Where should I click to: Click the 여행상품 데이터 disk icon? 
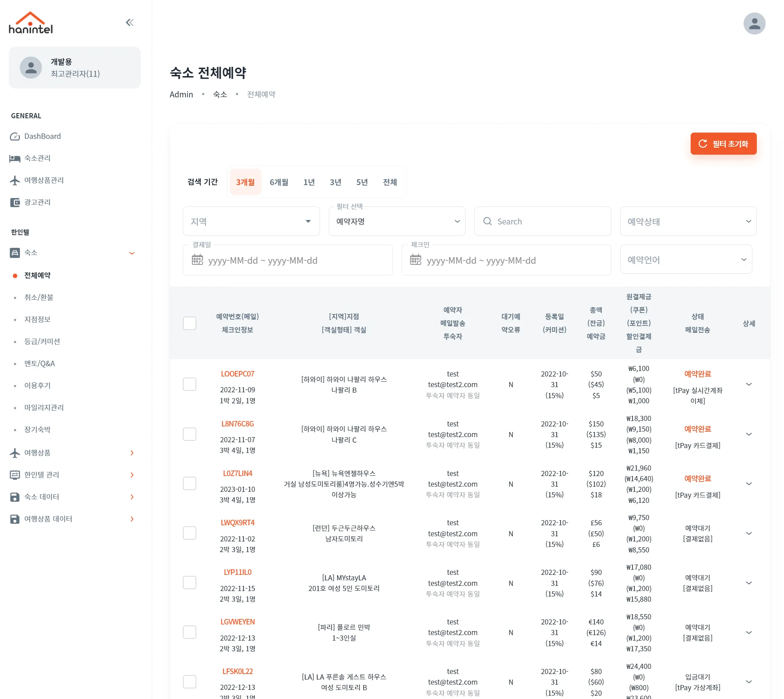[15, 519]
